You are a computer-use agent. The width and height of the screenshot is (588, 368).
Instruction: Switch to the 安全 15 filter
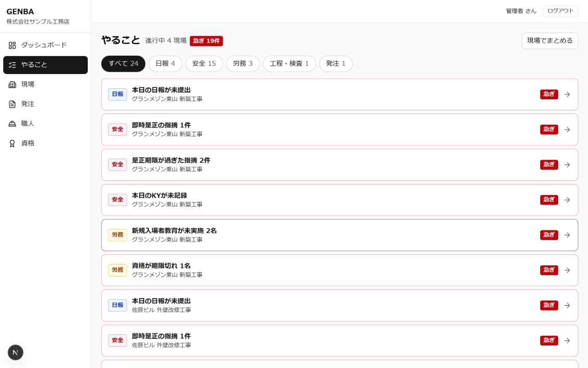(204, 63)
